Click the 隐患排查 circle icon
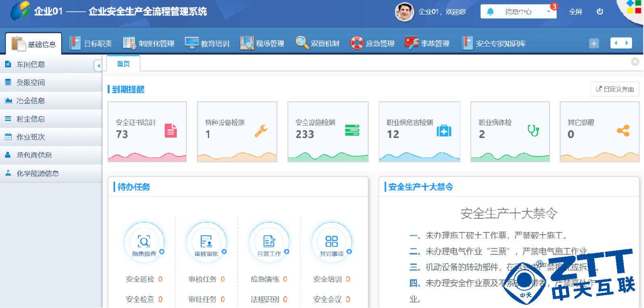Image resolution: width=644 pixels, height=308 pixels. (144, 242)
